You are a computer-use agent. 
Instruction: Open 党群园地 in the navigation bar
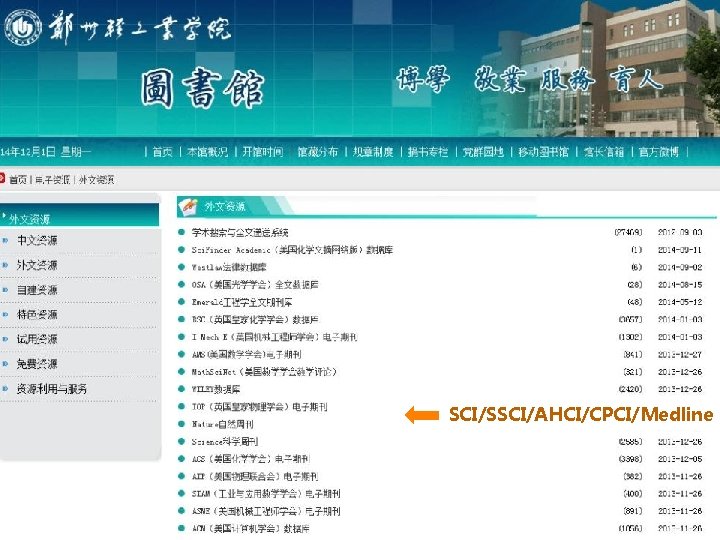tap(483, 152)
